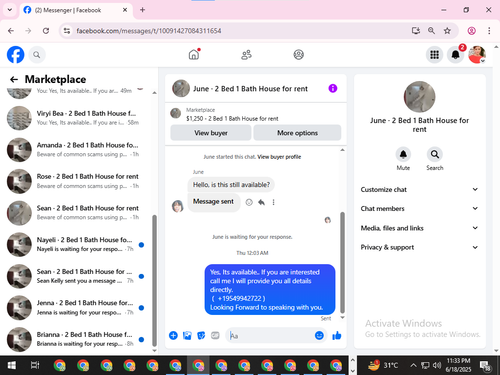Image resolution: width=500 pixels, height=375 pixels.
Task: Expand Privacy & support section
Action: point(419,247)
